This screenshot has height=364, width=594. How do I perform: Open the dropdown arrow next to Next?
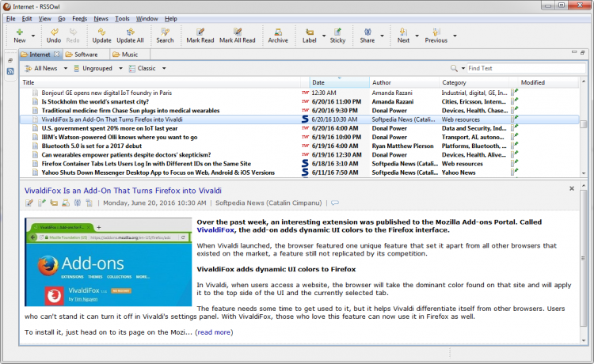click(x=417, y=36)
